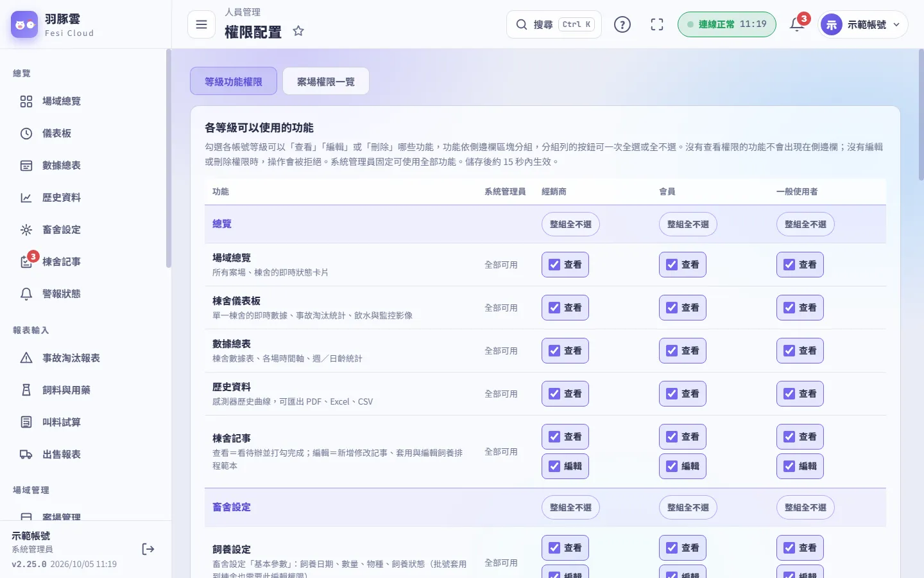The width and height of the screenshot is (924, 578).
Task: Click the 連線正常 11:19 status pill
Action: pos(727,24)
